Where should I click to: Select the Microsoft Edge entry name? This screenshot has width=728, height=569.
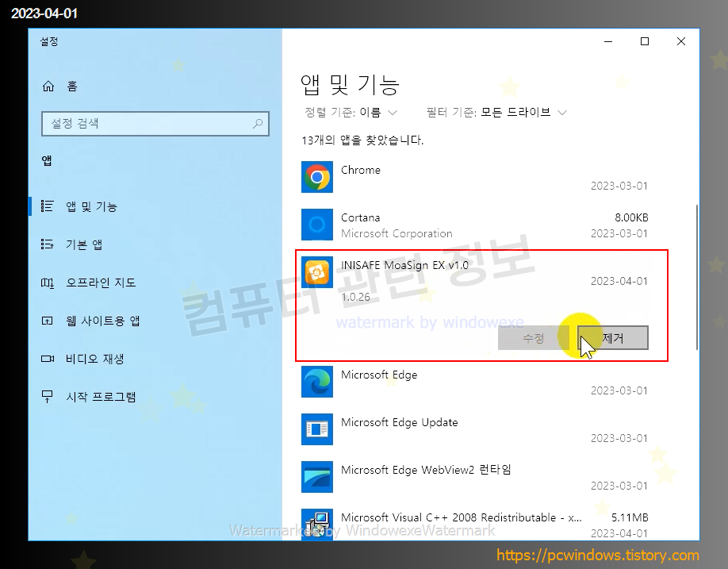click(379, 375)
